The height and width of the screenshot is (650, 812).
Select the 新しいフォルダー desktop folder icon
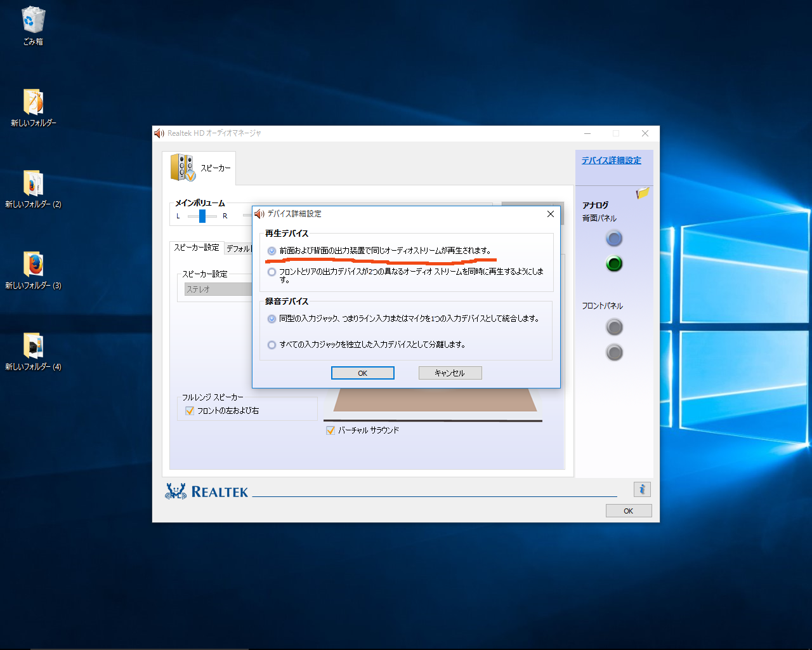[x=34, y=107]
